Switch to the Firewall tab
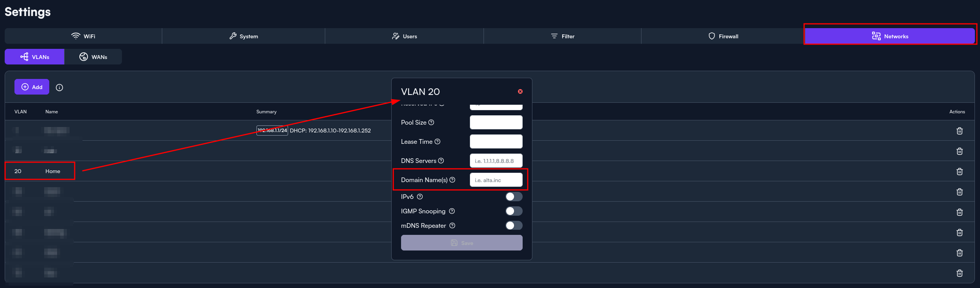 (x=723, y=36)
